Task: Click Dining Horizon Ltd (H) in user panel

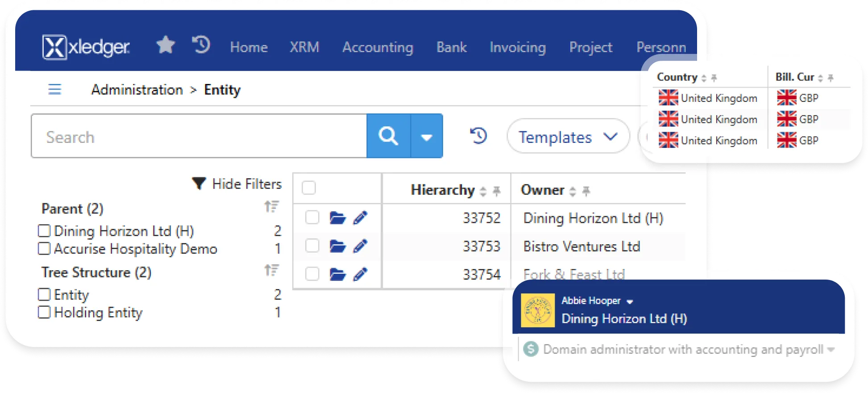Action: point(624,318)
